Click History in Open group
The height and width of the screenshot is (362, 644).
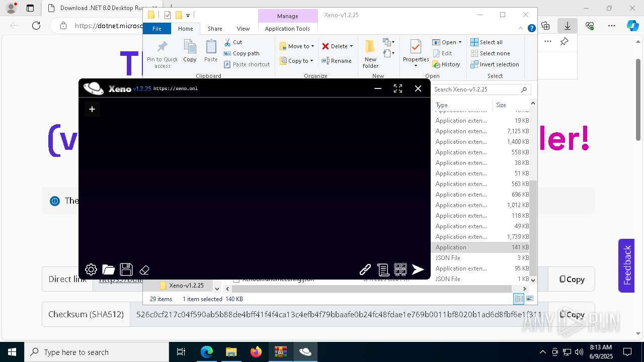446,64
